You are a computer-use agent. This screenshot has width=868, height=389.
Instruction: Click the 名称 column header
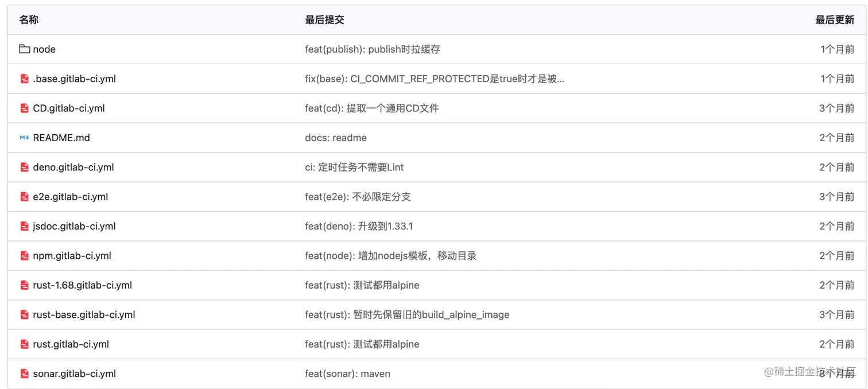(29, 20)
